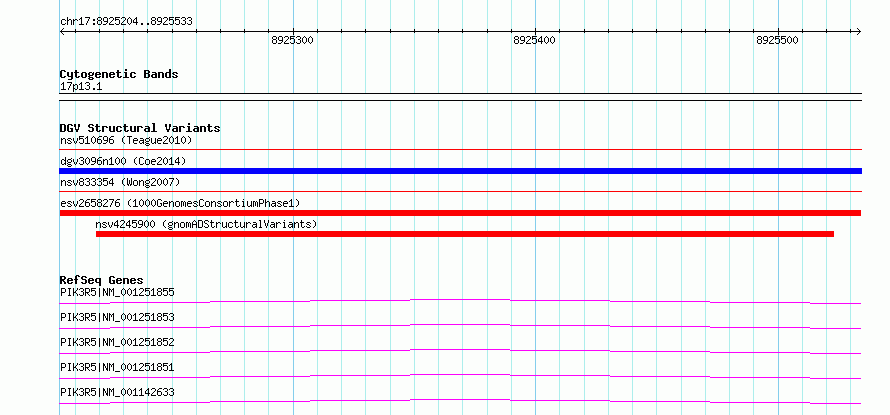This screenshot has width=890, height=415.
Task: Open variant dgv3096n100 (Coe2014) label
Action: click(123, 161)
